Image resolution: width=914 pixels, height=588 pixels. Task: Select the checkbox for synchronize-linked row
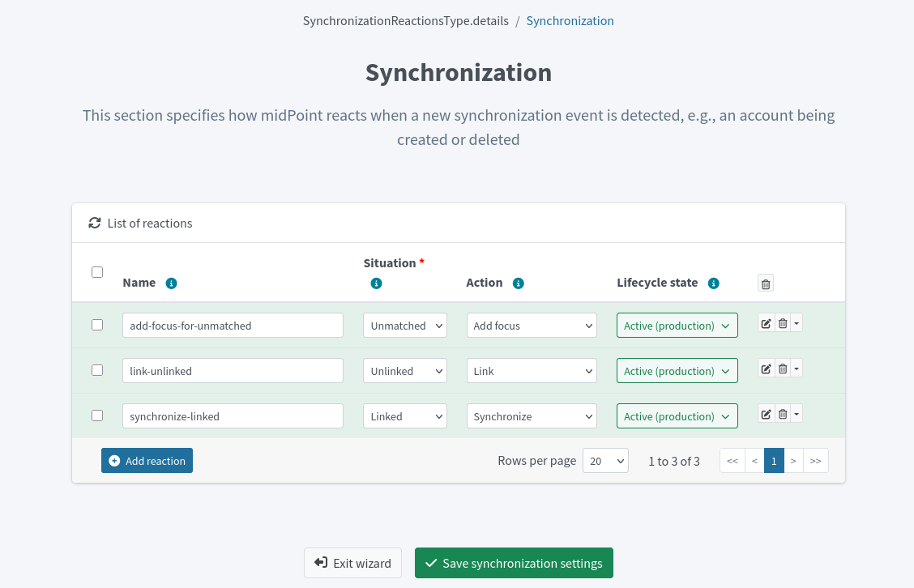click(x=97, y=415)
